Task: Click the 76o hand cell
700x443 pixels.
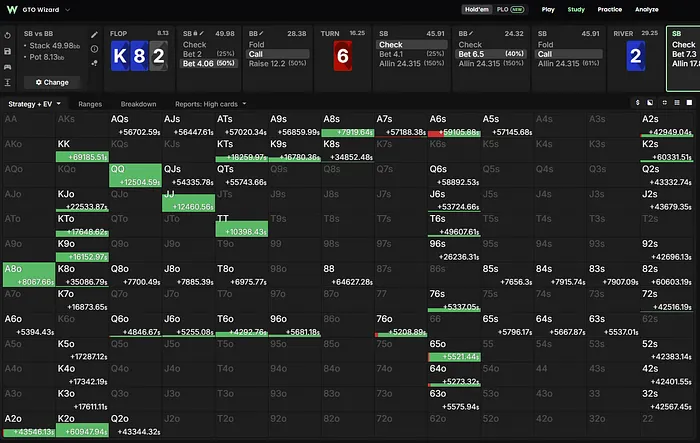Action: 401,325
